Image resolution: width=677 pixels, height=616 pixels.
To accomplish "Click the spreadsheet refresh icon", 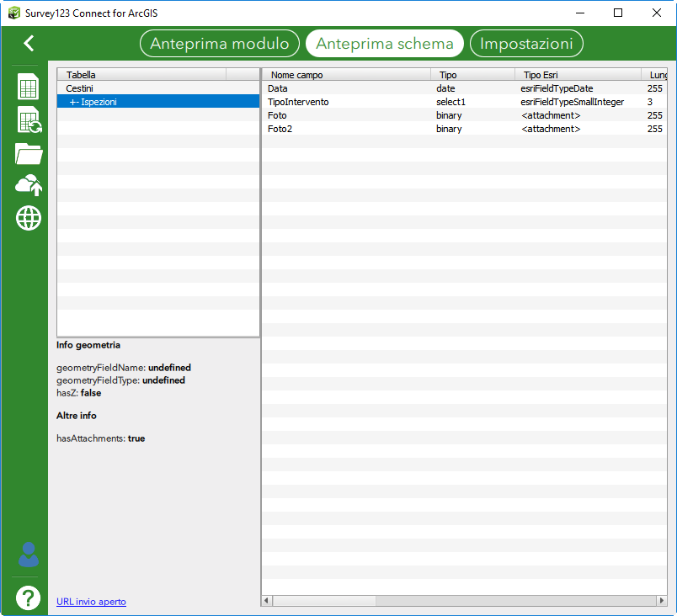I will pyautogui.click(x=29, y=120).
